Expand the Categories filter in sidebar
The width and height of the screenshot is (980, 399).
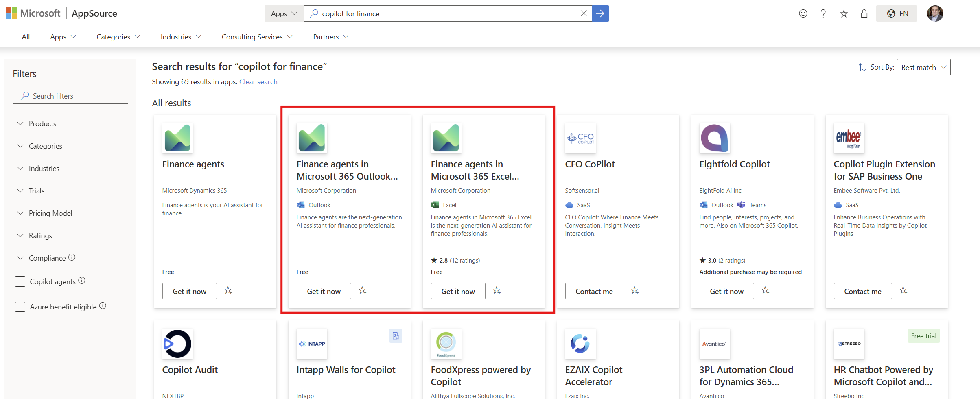[x=39, y=146]
